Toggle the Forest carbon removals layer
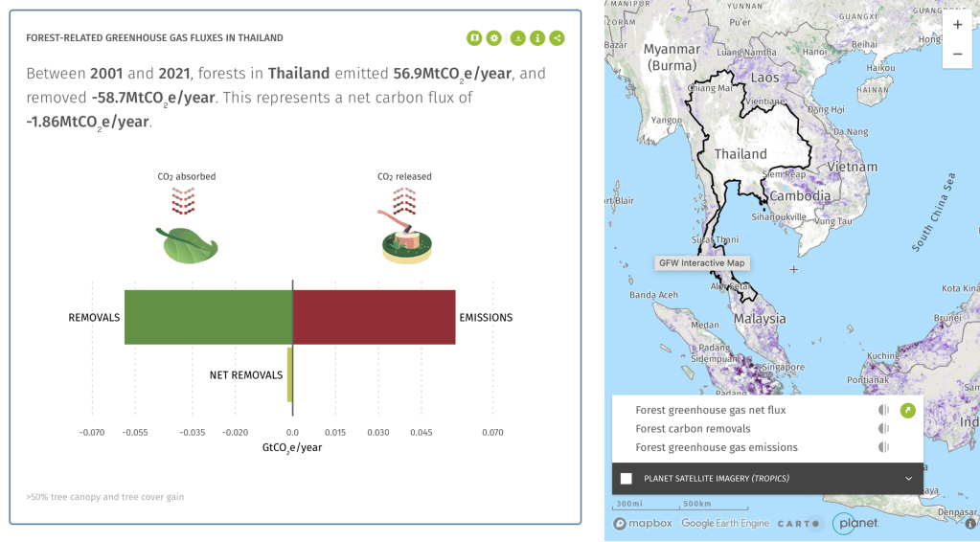980x542 pixels. coord(883,429)
